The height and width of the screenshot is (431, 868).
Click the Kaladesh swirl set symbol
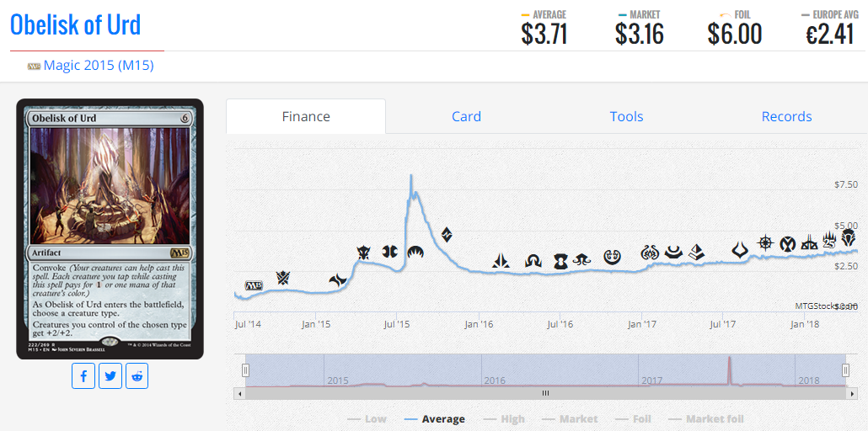click(613, 257)
